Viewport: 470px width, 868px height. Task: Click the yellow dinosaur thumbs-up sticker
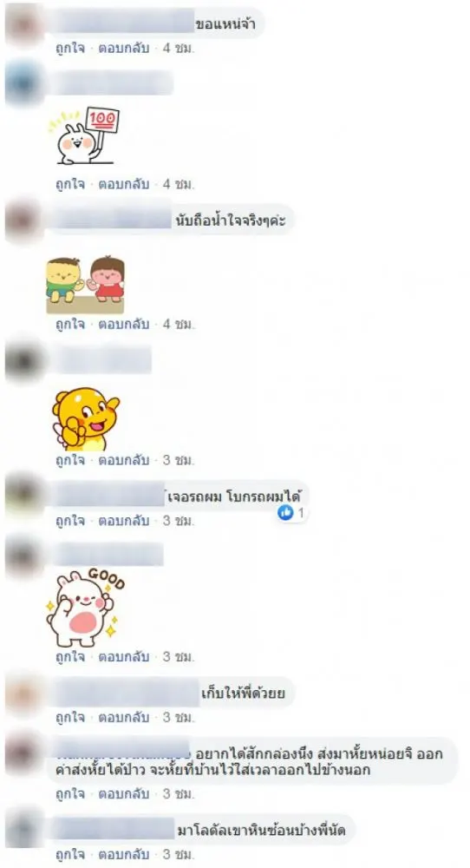[86, 419]
